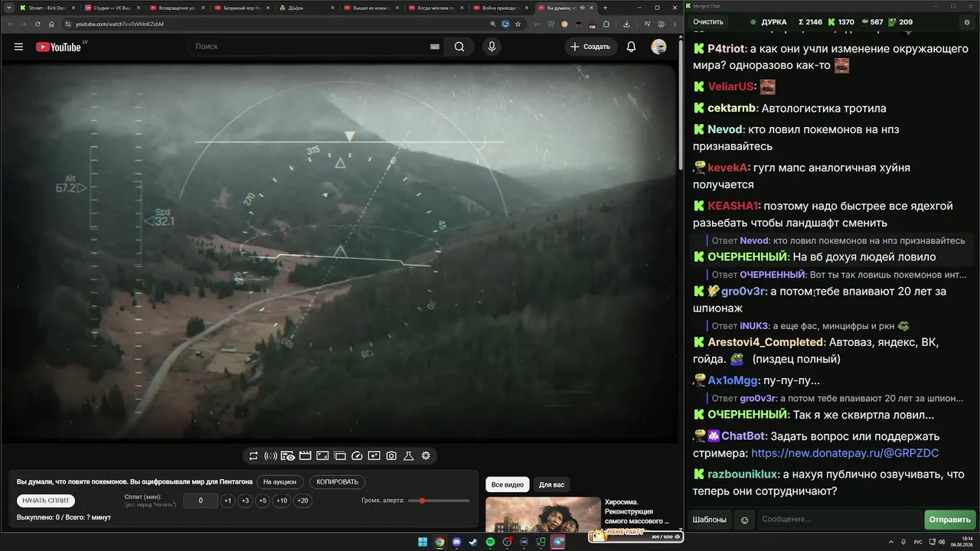Open Merged Chat settings gear

pos(967,22)
